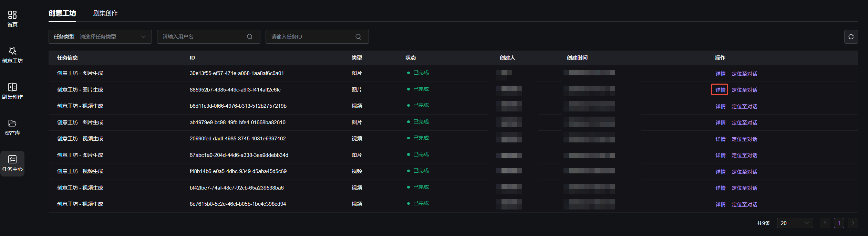This screenshot has width=868, height=236.
Task: Open the page size dropdown showing 20
Action: (795, 223)
